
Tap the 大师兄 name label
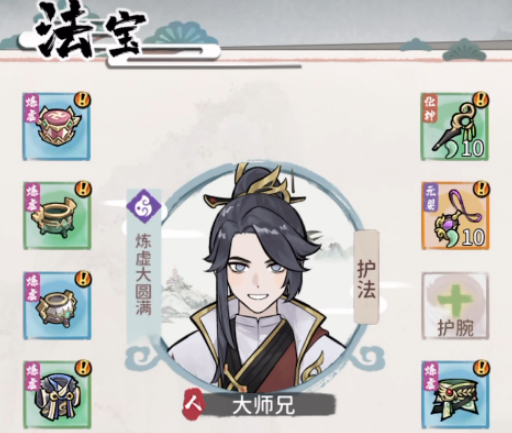click(x=263, y=406)
